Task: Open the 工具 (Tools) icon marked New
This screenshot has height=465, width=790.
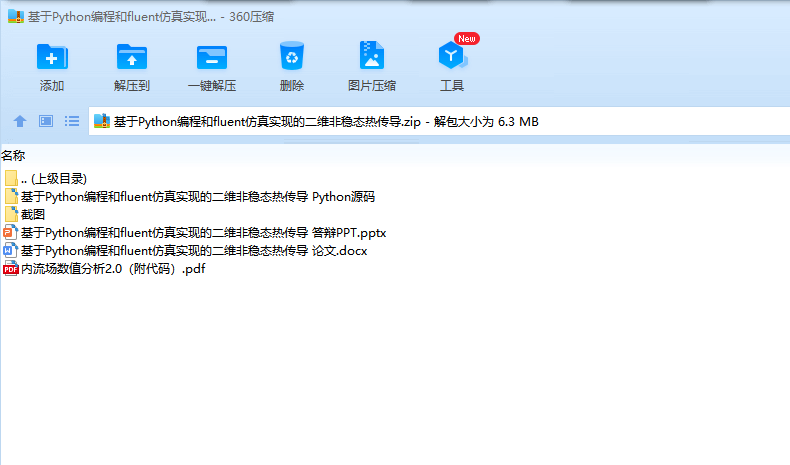Action: pos(452,55)
